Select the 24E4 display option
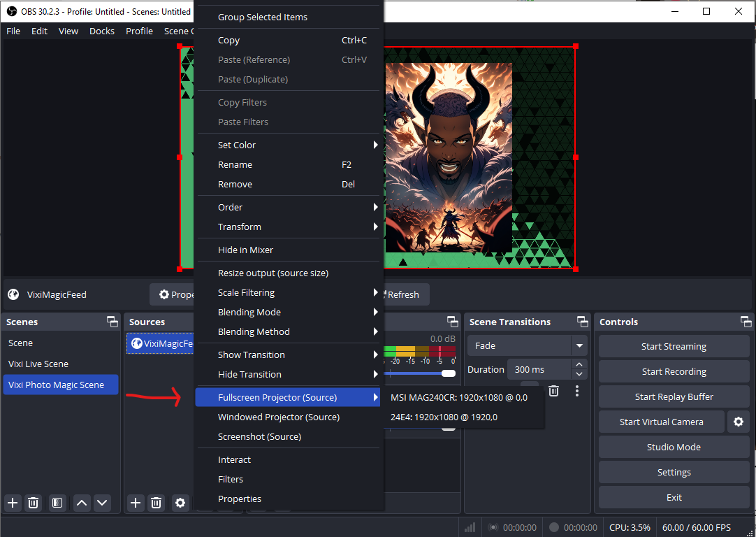Viewport: 756px width, 537px height. (464, 417)
